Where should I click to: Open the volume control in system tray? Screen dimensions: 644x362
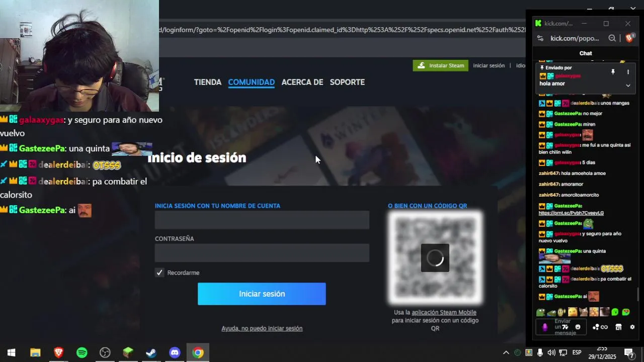click(551, 353)
